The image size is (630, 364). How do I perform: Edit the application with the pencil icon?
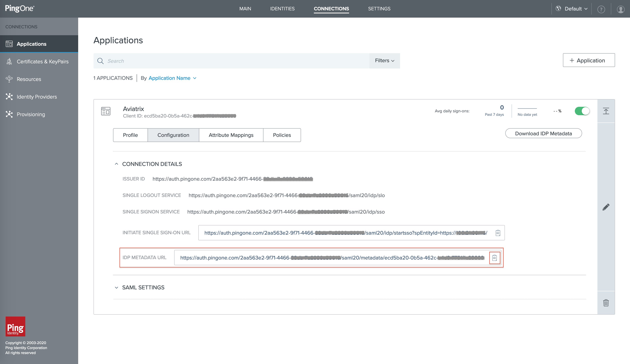pos(606,207)
